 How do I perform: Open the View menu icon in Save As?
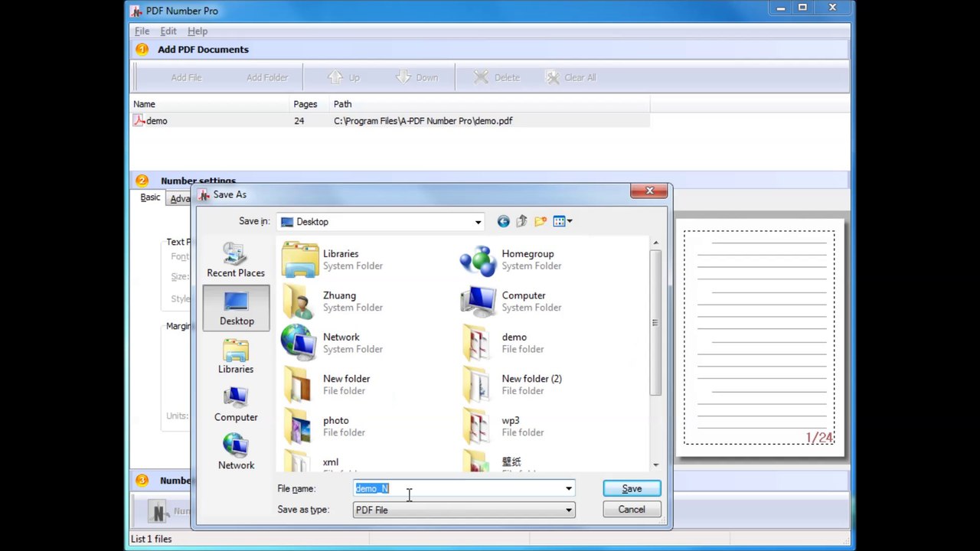[x=563, y=221]
